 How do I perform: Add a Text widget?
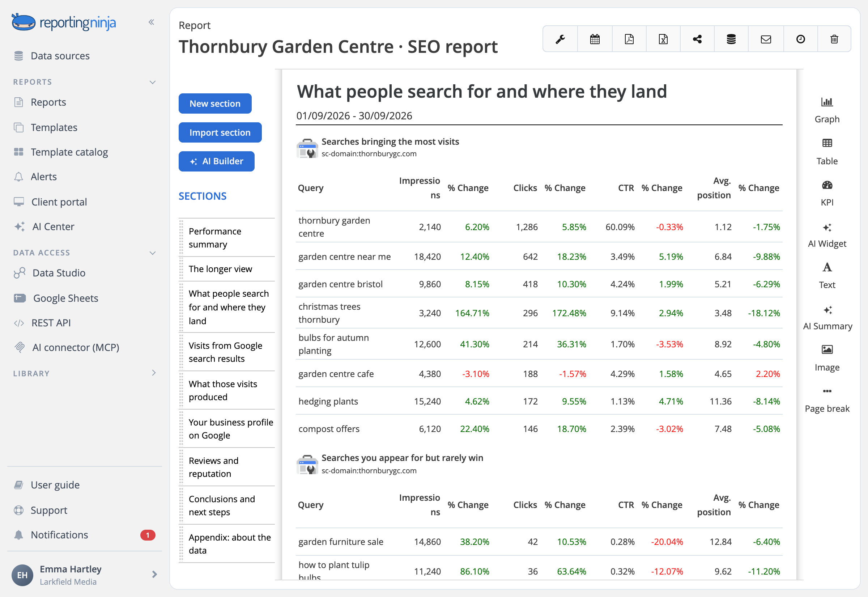pyautogui.click(x=827, y=276)
